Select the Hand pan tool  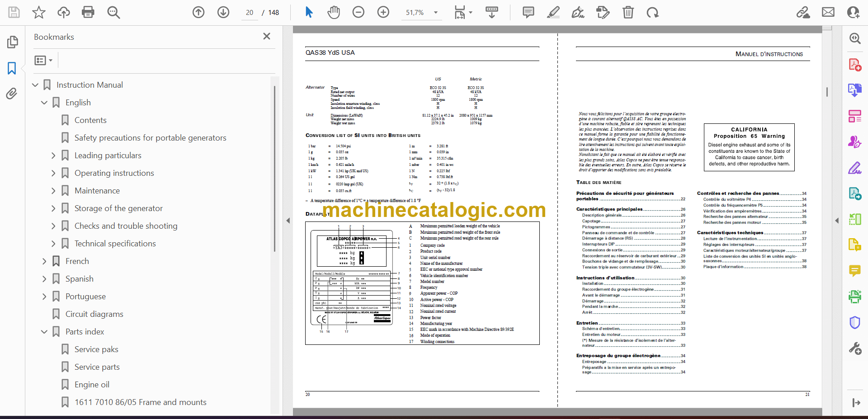tap(334, 12)
